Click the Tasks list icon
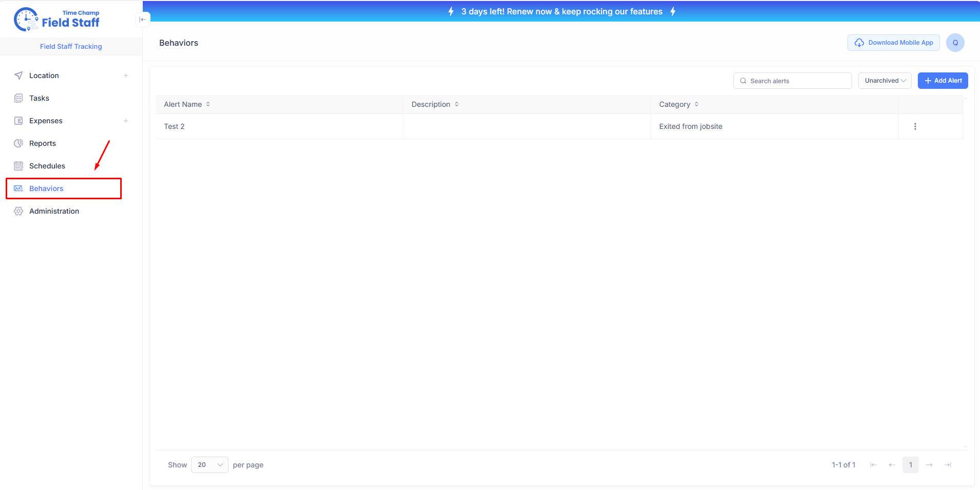Viewport: 980px width, 490px height. (18, 98)
